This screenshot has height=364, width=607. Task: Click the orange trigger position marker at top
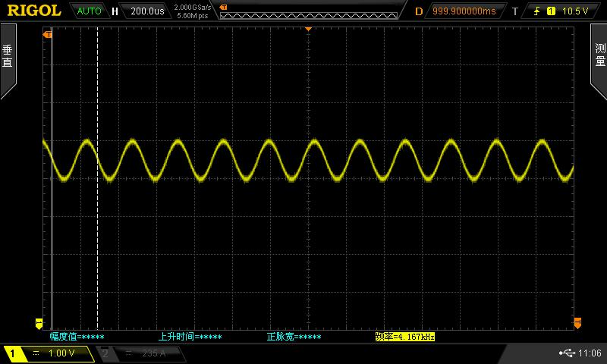point(309,28)
